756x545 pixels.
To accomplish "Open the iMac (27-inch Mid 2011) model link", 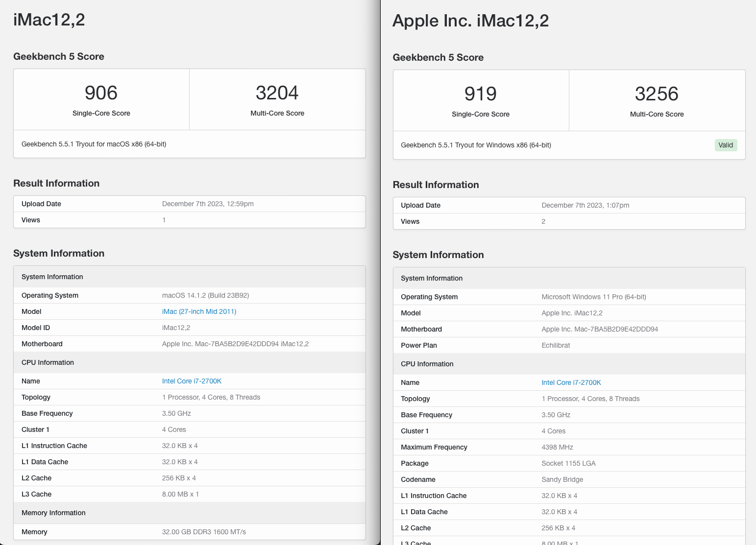I will point(199,311).
